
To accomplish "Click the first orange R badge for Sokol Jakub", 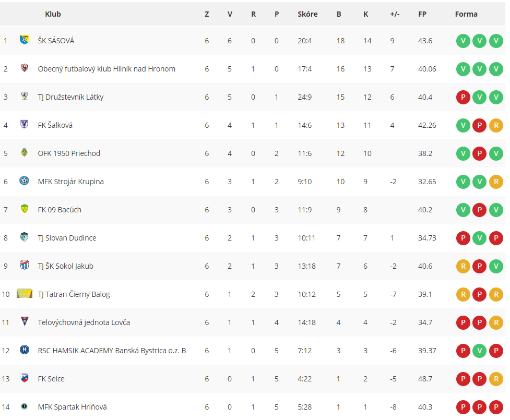I will [x=463, y=266].
